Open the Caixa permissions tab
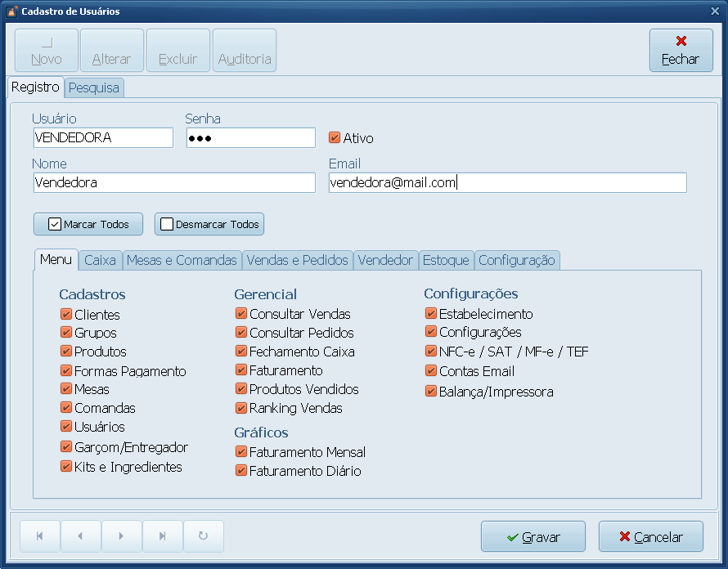Image resolution: width=728 pixels, height=569 pixels. pos(100,261)
